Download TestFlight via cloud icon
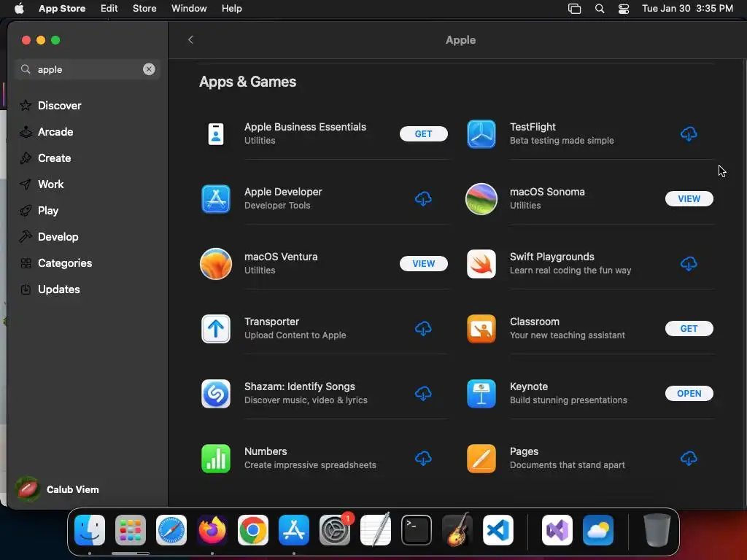Screen dimensions: 747x560 (x=689, y=134)
